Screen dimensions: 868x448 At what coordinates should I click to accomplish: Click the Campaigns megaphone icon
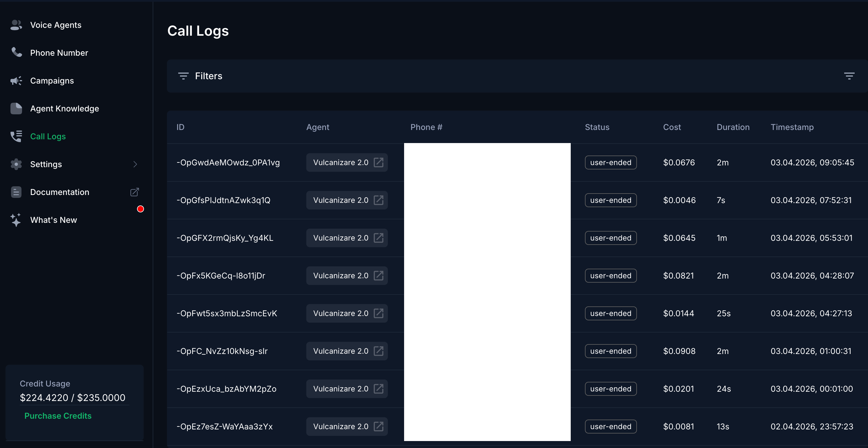pyautogui.click(x=16, y=80)
